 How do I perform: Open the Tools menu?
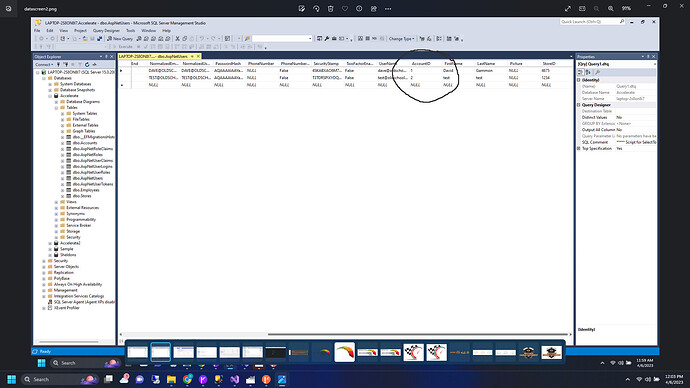pyautogui.click(x=131, y=31)
